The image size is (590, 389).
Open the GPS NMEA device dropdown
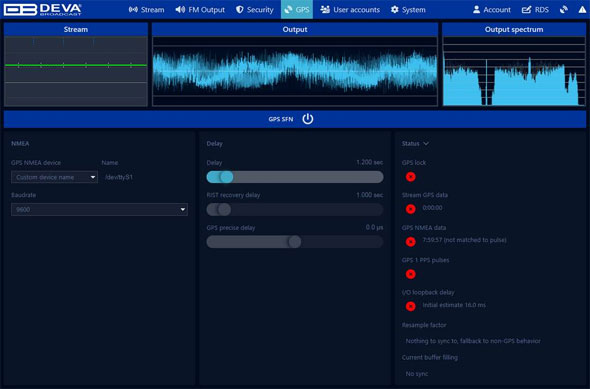tap(55, 177)
